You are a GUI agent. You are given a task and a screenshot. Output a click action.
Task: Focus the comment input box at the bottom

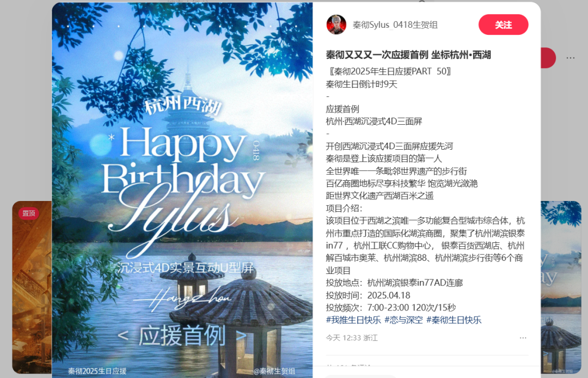[x=360, y=376]
